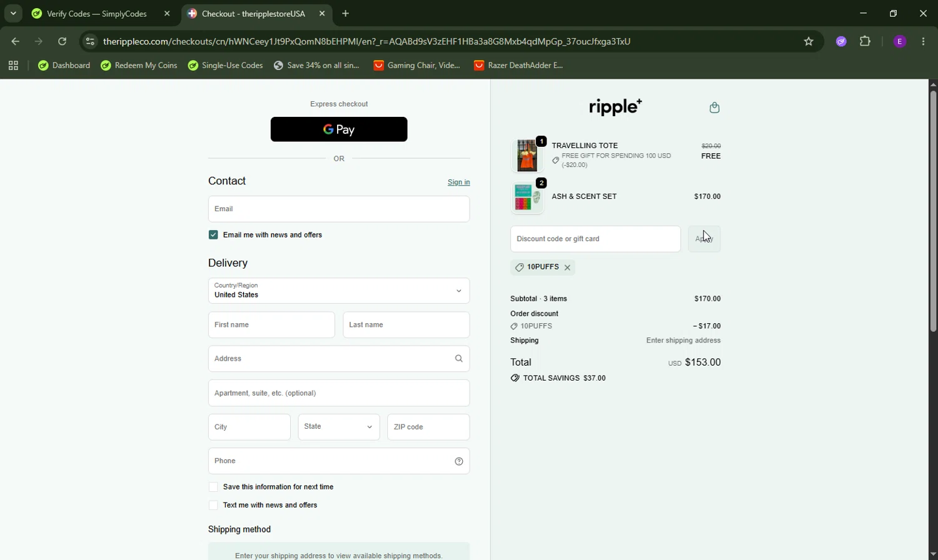The image size is (938, 560).
Task: Click the Sign in link
Action: 458,182
